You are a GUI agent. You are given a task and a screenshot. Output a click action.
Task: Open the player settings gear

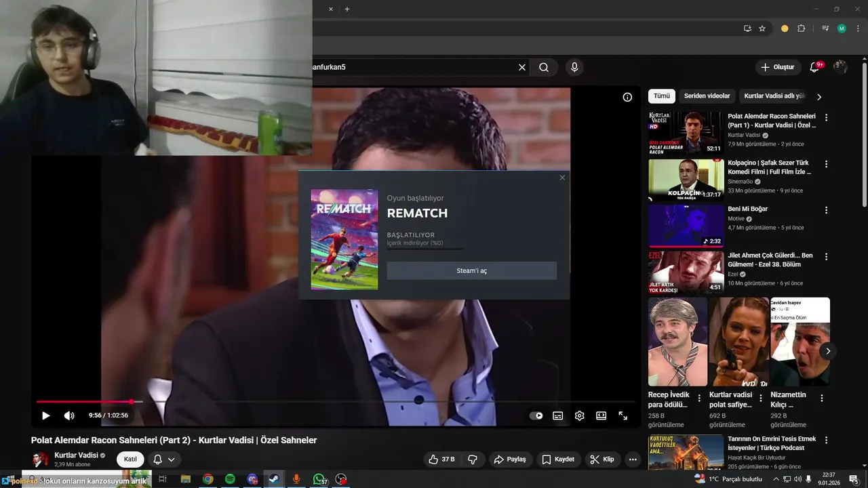[x=579, y=415]
